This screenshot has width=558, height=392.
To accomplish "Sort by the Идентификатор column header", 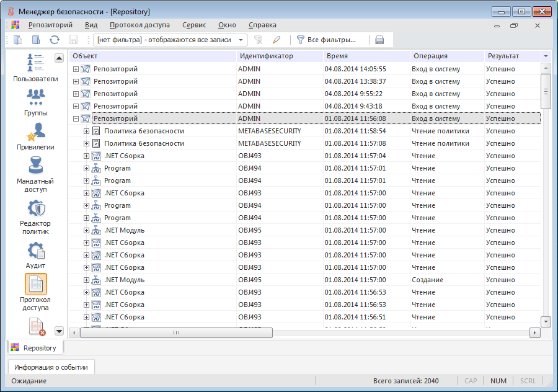I will 280,56.
